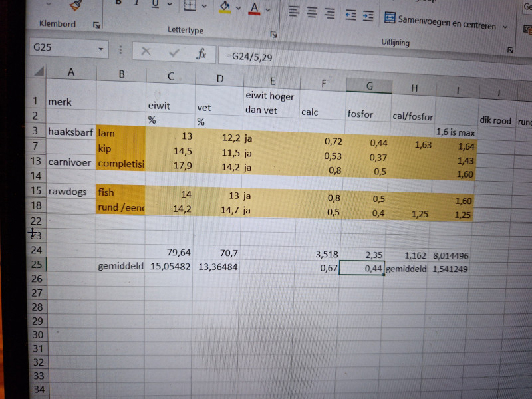Image resolution: width=532 pixels, height=399 pixels.
Task: Select column D header
Action: click(220, 78)
